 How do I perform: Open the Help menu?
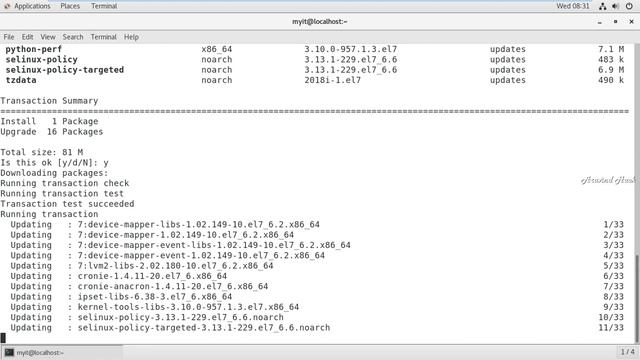click(x=131, y=37)
